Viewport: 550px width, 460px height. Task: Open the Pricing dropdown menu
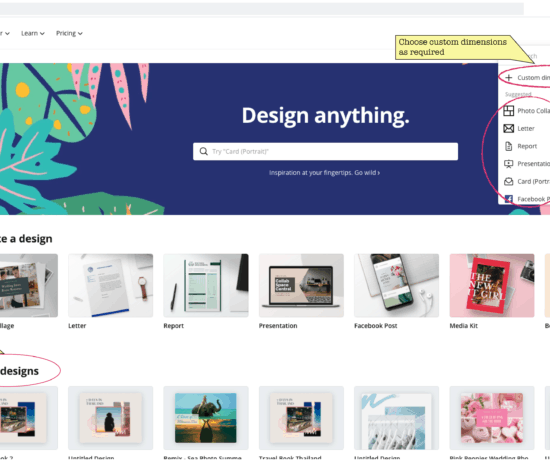coord(69,33)
